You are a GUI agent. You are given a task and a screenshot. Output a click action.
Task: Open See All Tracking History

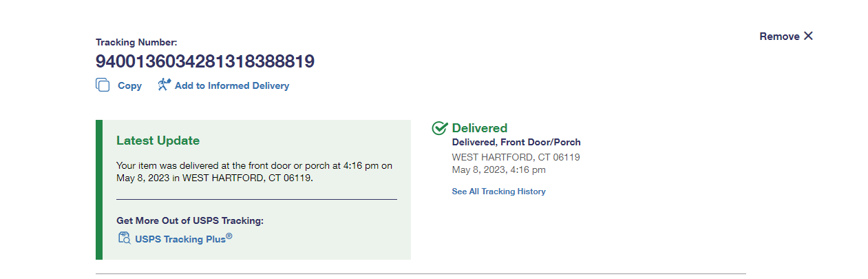pos(498,192)
